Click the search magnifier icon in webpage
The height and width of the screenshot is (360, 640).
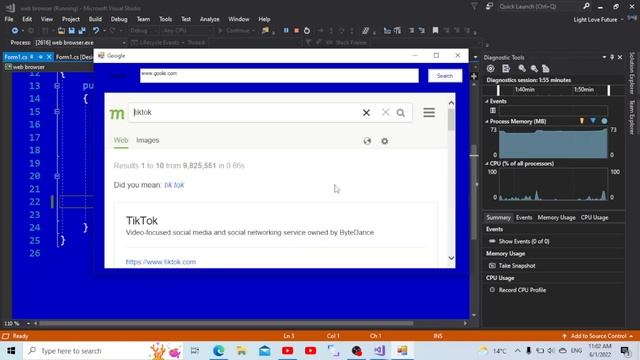tap(401, 113)
